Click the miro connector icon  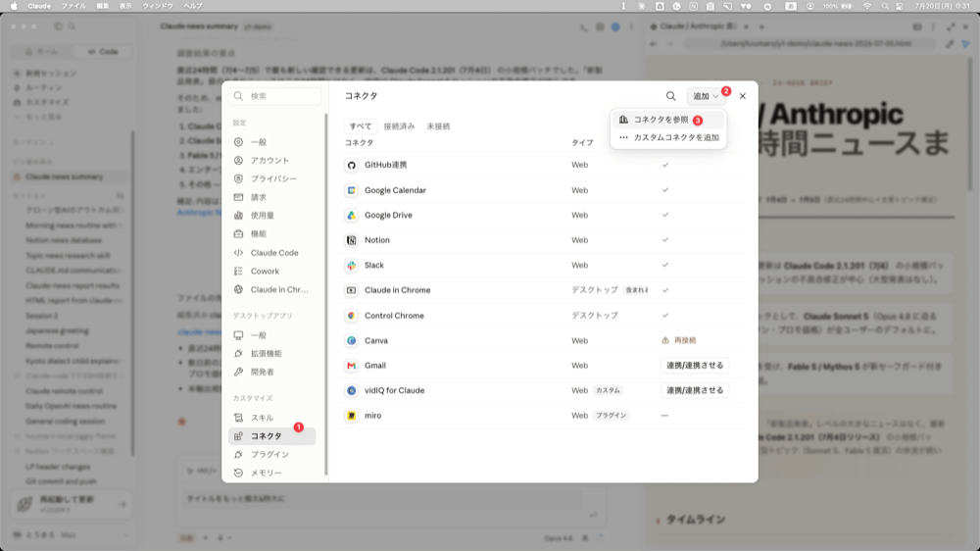point(351,416)
